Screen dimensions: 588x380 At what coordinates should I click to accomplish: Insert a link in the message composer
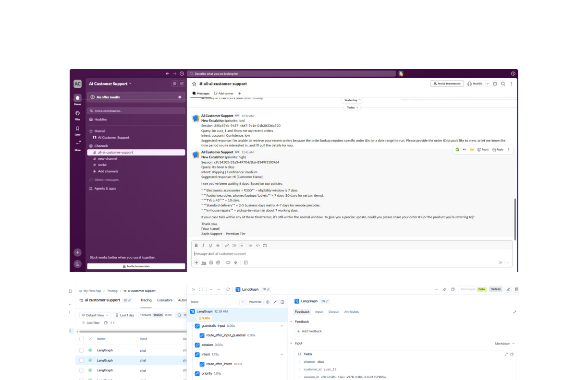(227, 245)
